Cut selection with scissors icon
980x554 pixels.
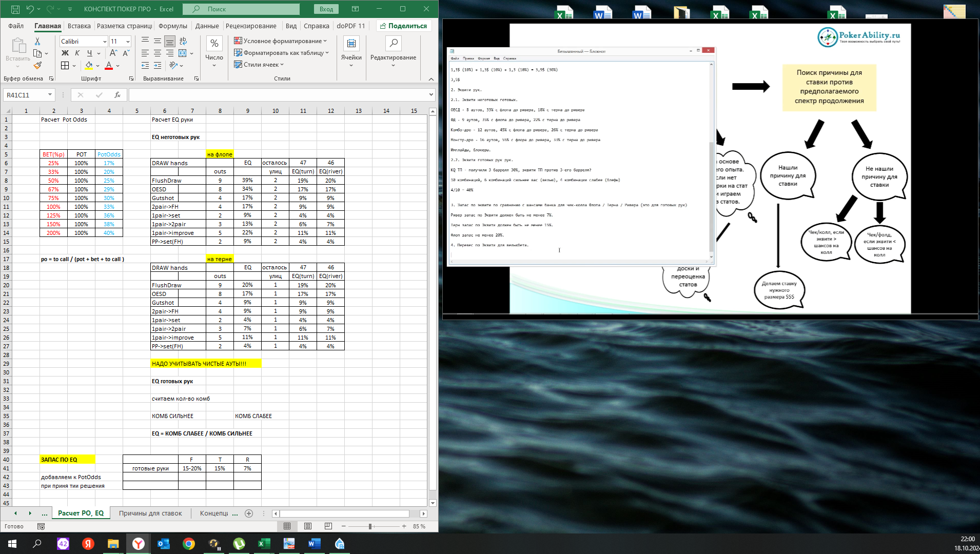point(37,41)
